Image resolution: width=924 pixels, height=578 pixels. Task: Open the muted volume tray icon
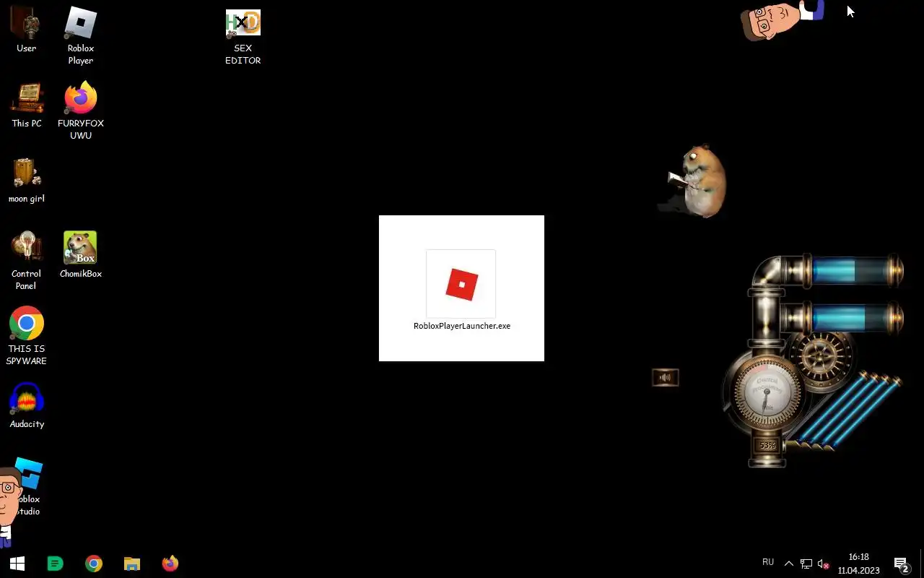[823, 564]
